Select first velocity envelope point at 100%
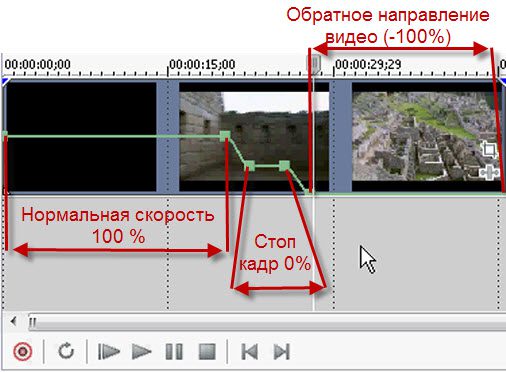 pos(225,136)
